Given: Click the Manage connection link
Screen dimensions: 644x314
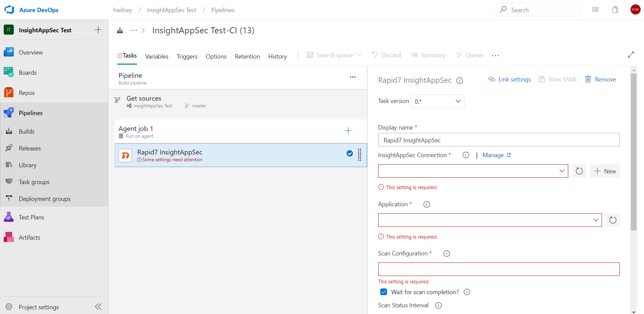Looking at the screenshot, I should coord(493,155).
